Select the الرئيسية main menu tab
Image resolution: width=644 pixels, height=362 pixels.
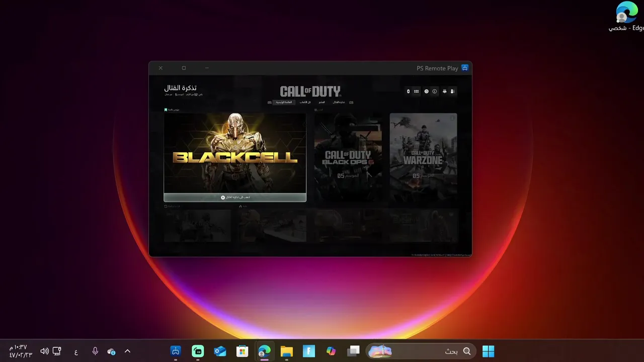click(x=285, y=102)
